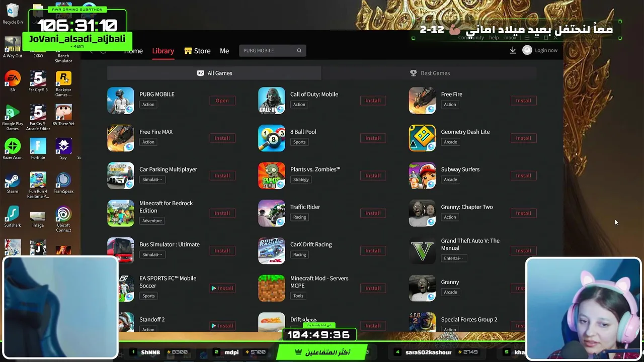
Task: Click the search magnifier icon
Action: [x=299, y=50]
